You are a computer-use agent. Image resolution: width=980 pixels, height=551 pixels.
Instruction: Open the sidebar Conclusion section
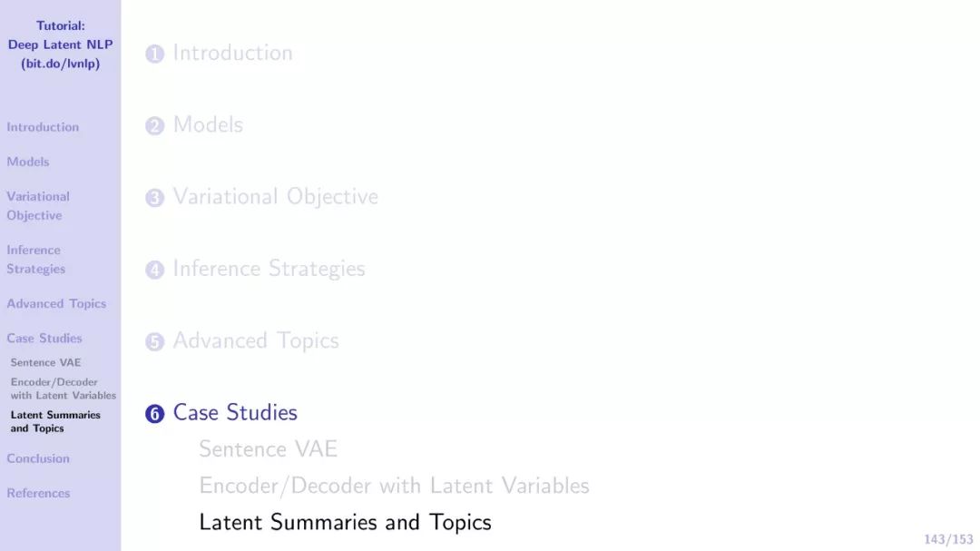38,458
